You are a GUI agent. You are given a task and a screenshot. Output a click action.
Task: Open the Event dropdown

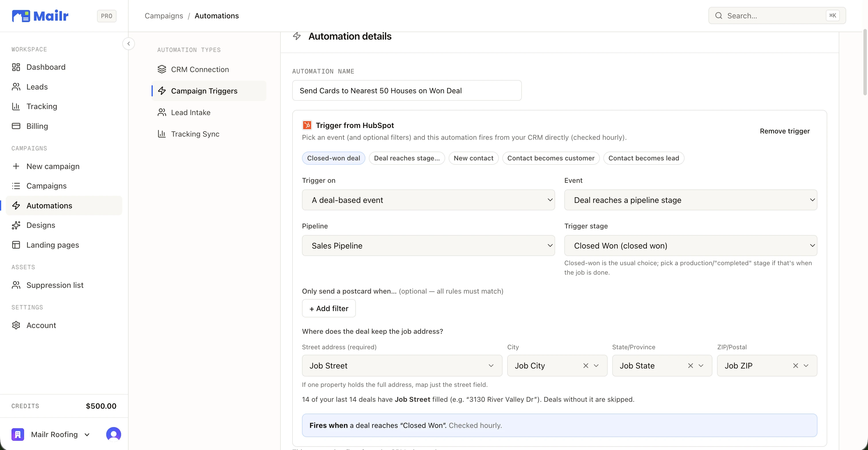click(690, 200)
